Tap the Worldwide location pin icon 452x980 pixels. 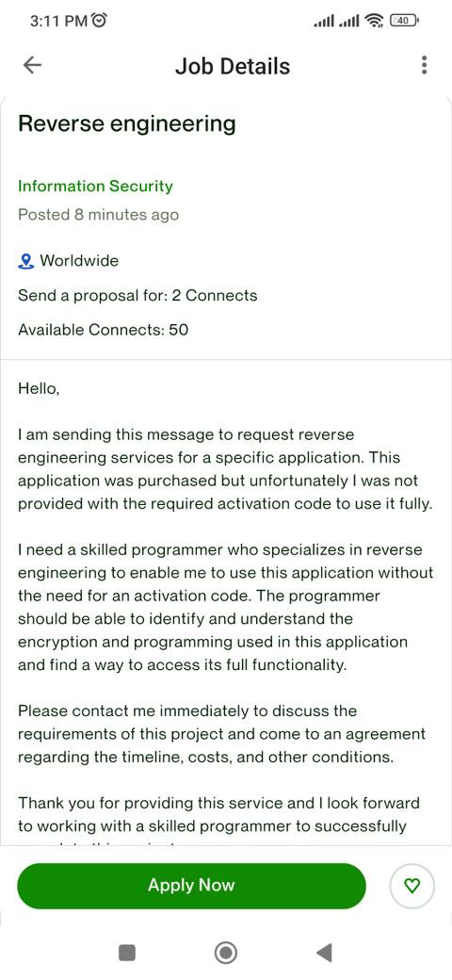click(25, 261)
